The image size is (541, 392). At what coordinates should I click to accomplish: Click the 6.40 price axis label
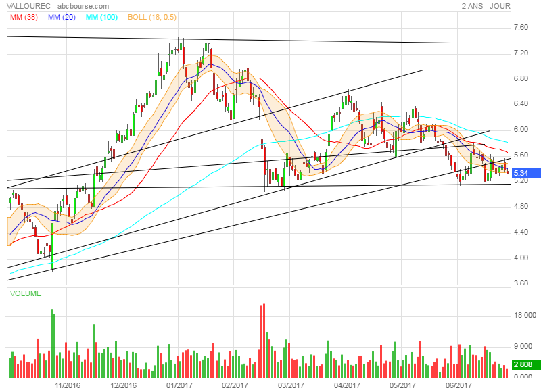point(521,104)
